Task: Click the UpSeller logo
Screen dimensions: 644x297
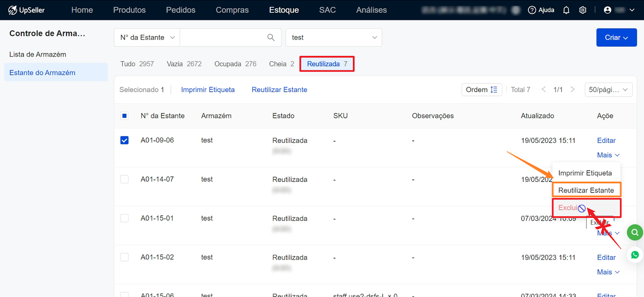Action: pos(27,10)
